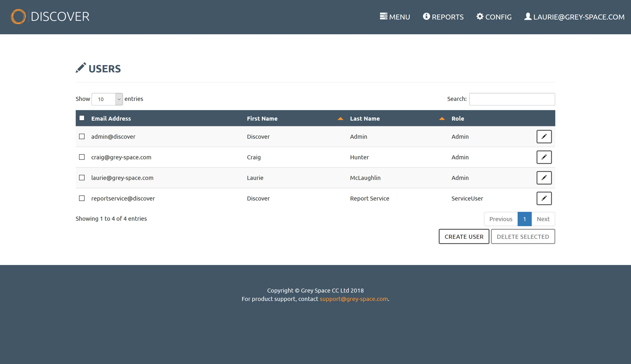Sort by Role column header
Screen dimensions: 631x364
458,119
